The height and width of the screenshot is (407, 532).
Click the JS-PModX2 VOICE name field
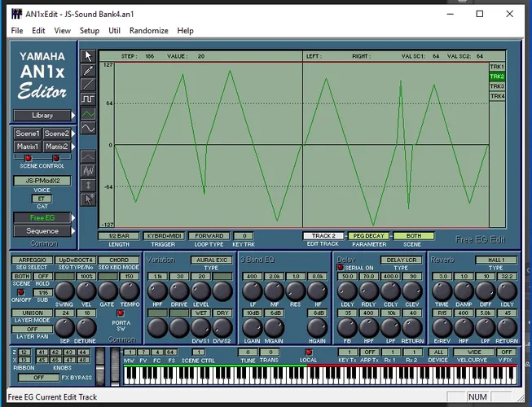pos(42,181)
